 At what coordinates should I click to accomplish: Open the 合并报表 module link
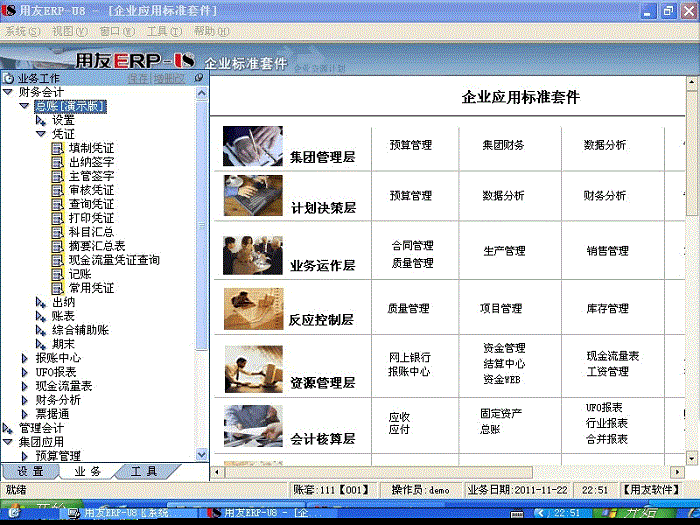[x=607, y=439]
